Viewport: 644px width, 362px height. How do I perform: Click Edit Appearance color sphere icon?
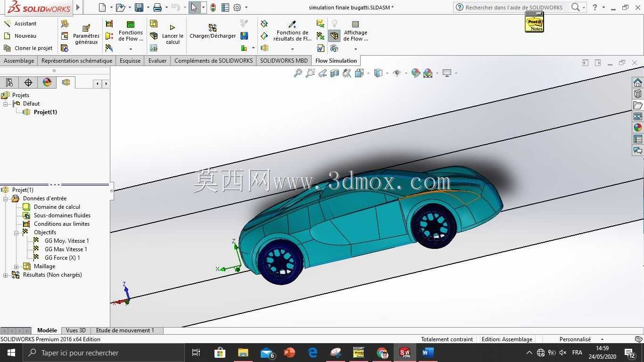tap(416, 73)
